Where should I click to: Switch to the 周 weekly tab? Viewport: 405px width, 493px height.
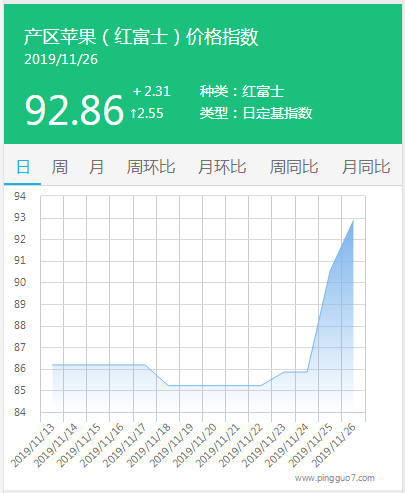click(60, 167)
